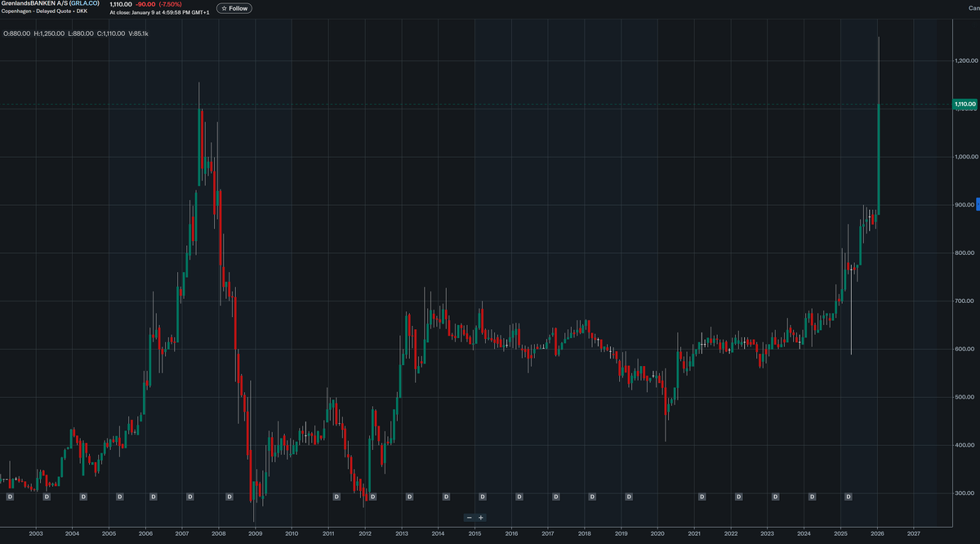Click the header 1,110.00 last price
The height and width of the screenshot is (544, 980).
[121, 4]
